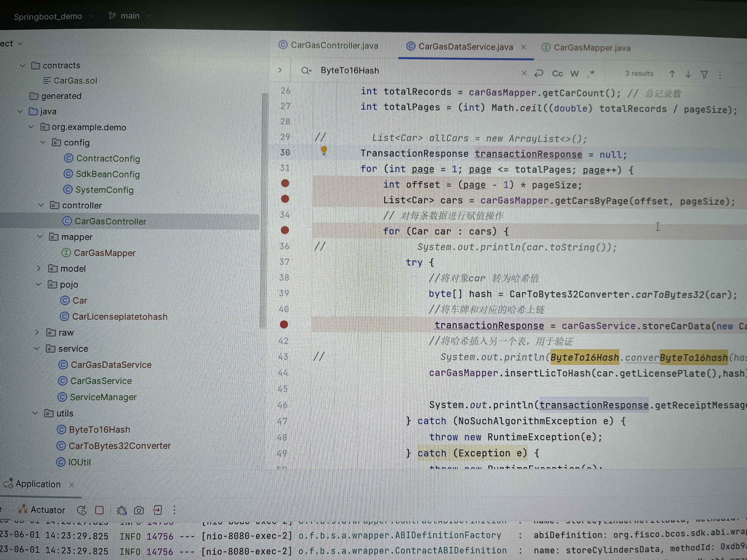Click the attach debugger bug icon
The width and height of the screenshot is (747, 560).
point(122,510)
